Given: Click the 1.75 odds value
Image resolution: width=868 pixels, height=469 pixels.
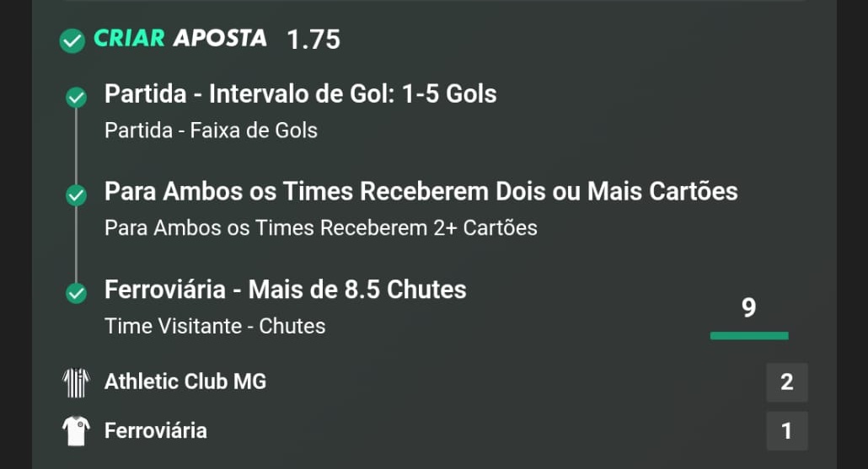Looking at the screenshot, I should tap(313, 40).
